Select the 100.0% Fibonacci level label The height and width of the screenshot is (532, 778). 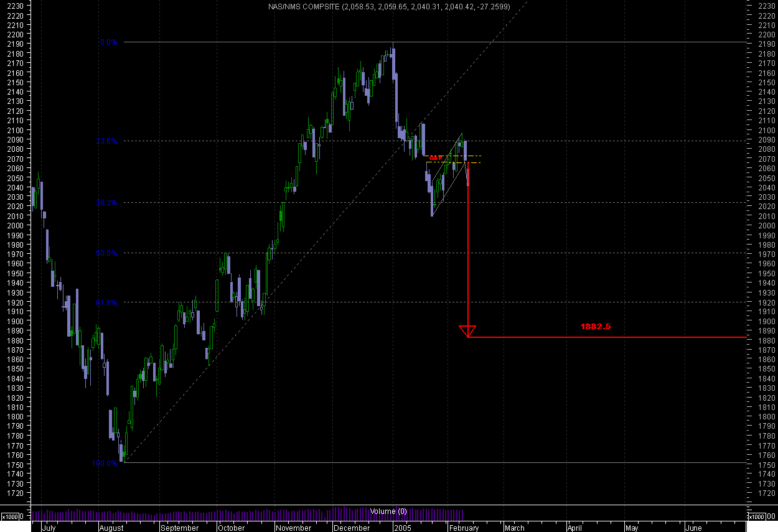105,464
